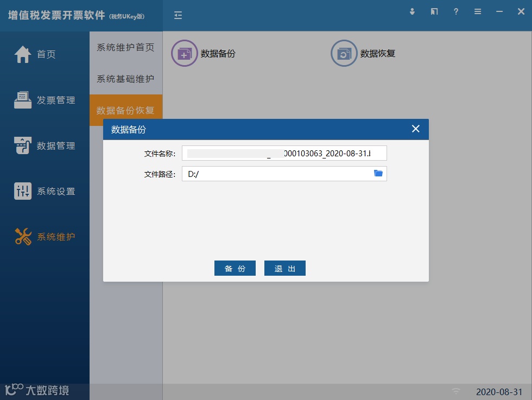The height and width of the screenshot is (400, 532).
Task: Click the date 2020-08-31 in status bar
Action: (499, 392)
